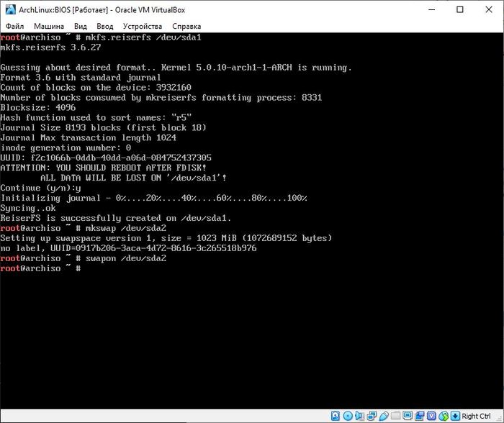Click the display monitor status icon
This screenshot has width=504, height=423.
[x=408, y=416]
